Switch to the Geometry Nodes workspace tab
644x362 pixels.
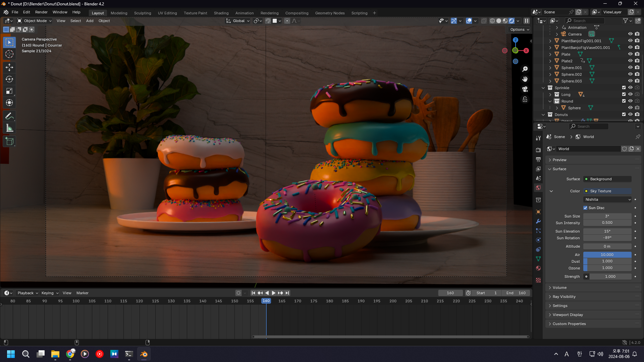330,13
